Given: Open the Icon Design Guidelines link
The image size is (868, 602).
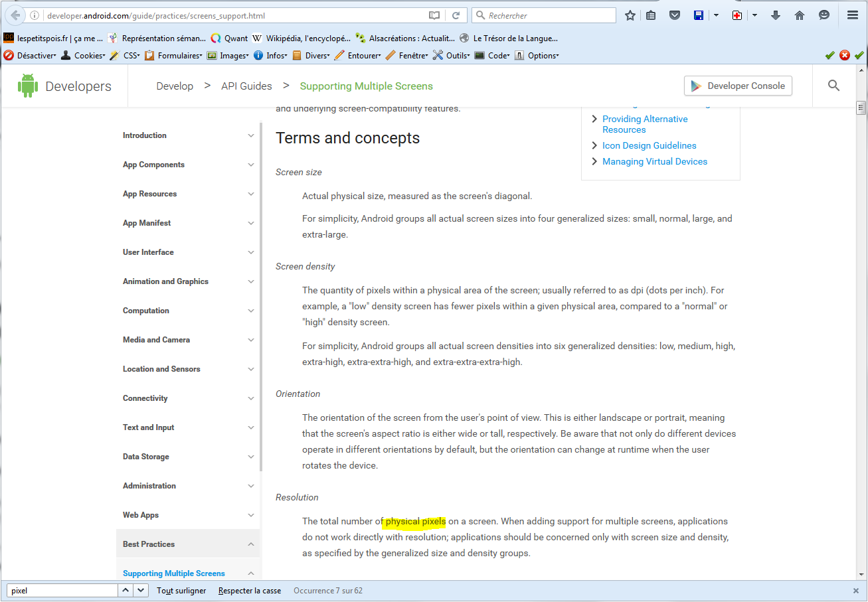Looking at the screenshot, I should coord(649,145).
